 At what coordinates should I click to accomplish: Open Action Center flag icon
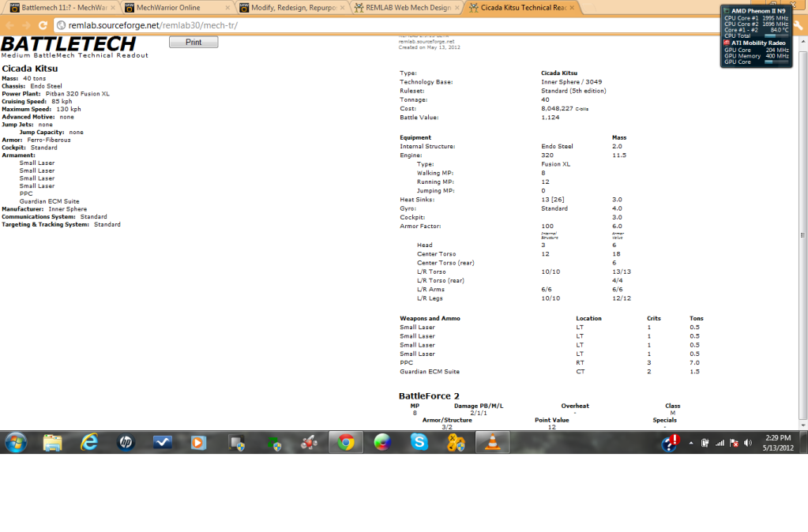(735, 443)
